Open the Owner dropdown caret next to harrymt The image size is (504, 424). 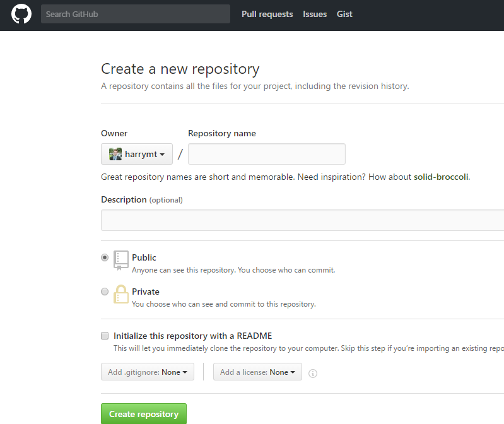(x=162, y=155)
